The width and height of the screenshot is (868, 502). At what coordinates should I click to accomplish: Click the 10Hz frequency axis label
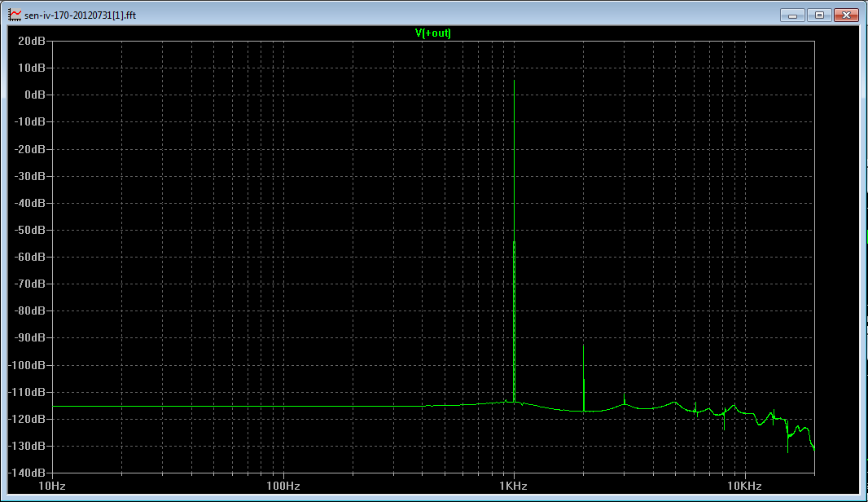[51, 486]
